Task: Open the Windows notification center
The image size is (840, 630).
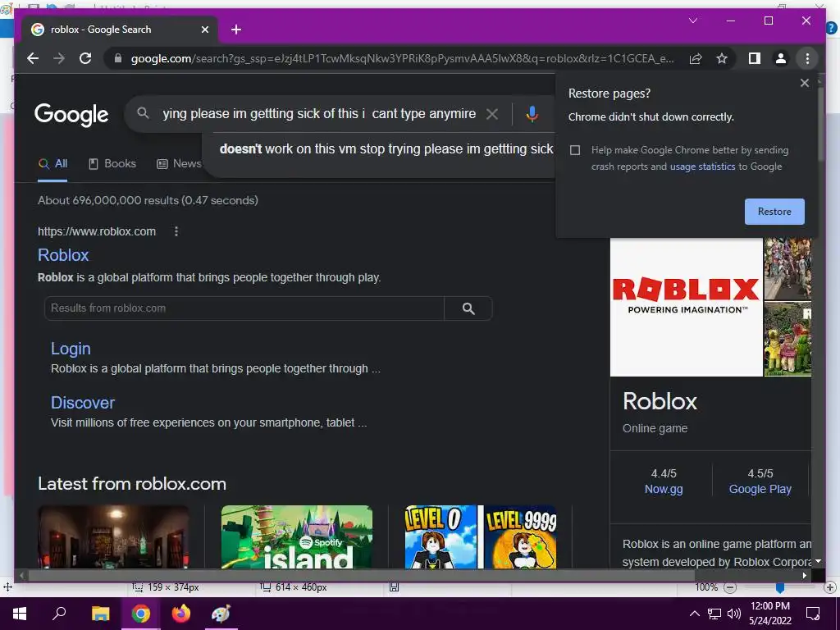Action: pyautogui.click(x=813, y=614)
